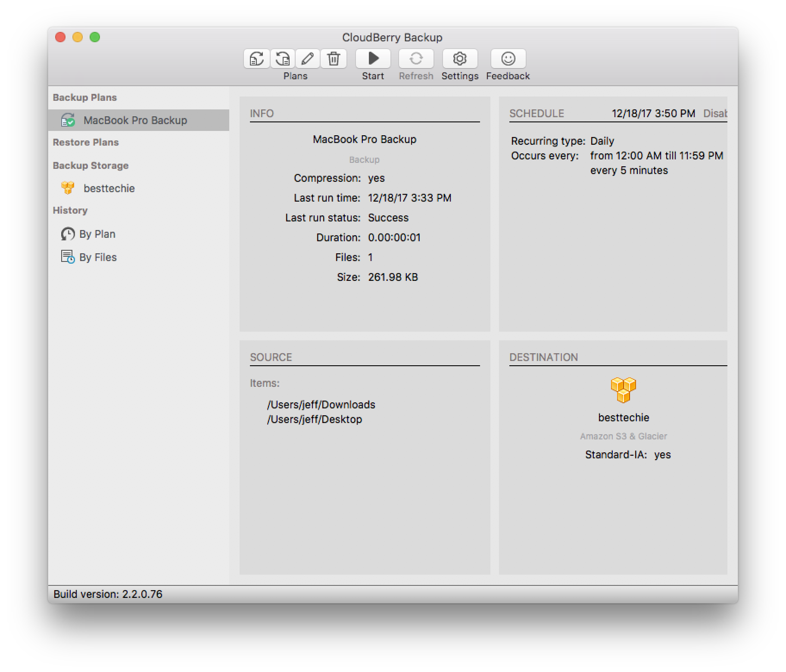Click the source path '/Users/jeff/Desktop'
The image size is (786, 672).
tap(315, 419)
